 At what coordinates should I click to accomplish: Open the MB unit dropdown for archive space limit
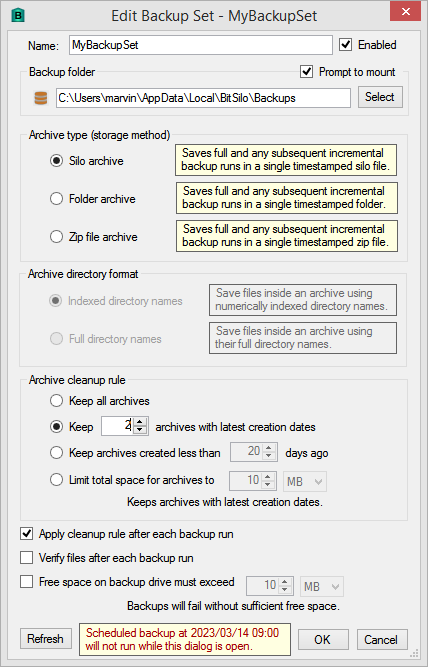305,482
